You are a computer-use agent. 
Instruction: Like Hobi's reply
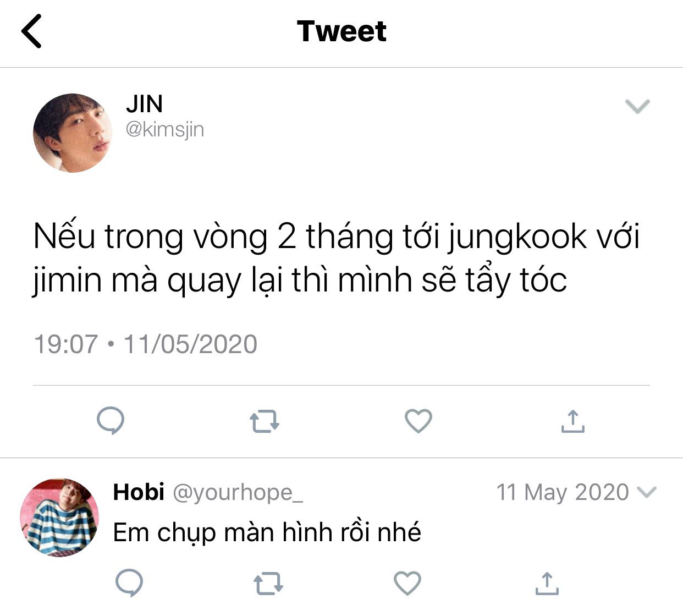(x=407, y=583)
